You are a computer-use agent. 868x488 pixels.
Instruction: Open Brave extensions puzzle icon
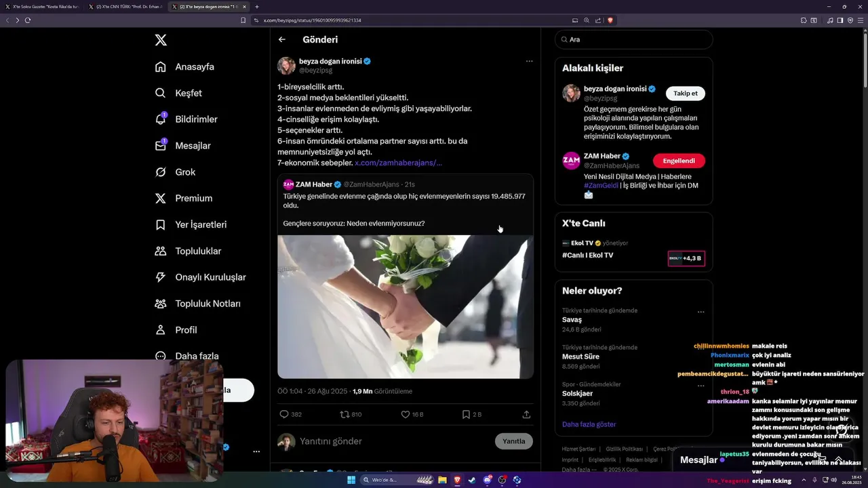pyautogui.click(x=804, y=20)
